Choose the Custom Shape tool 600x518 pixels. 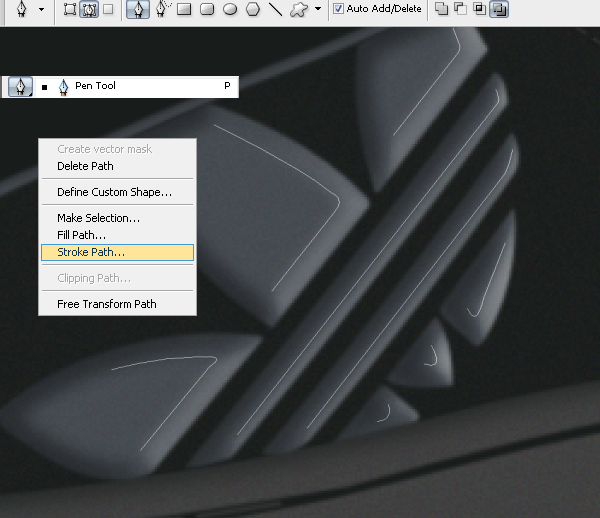(x=299, y=9)
